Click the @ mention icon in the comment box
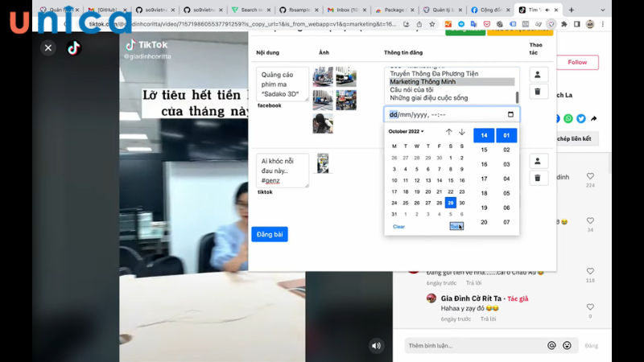 [551, 346]
